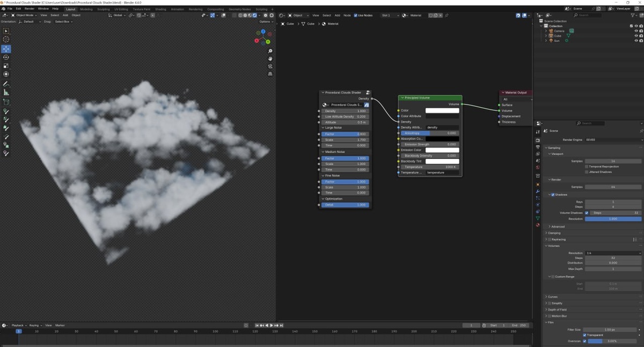Toggle the Volume Shadows checkbox
The height and width of the screenshot is (347, 644).
pos(587,213)
